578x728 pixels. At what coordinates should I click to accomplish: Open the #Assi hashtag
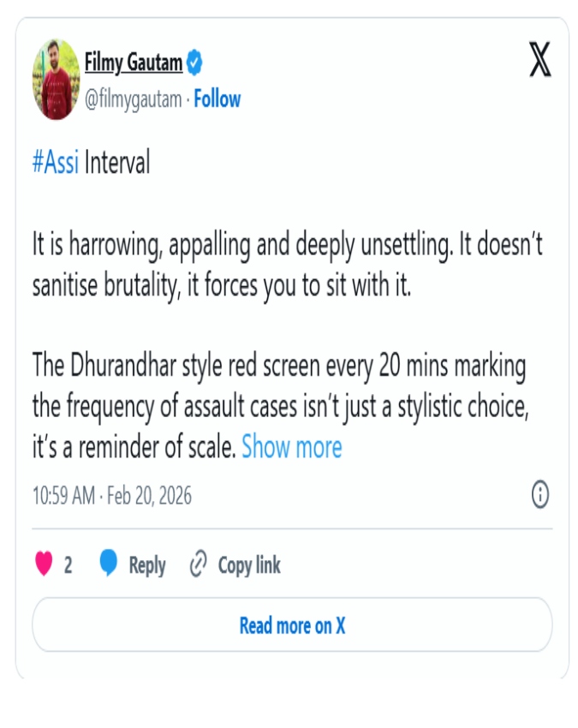(x=55, y=163)
